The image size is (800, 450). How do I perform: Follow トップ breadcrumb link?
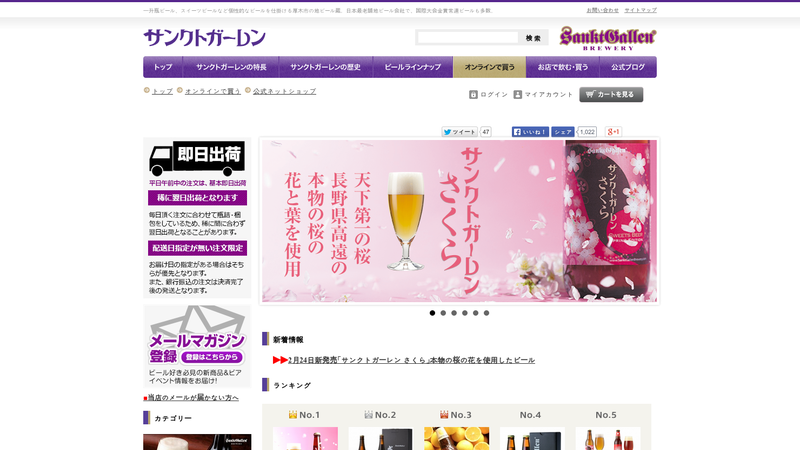click(162, 91)
